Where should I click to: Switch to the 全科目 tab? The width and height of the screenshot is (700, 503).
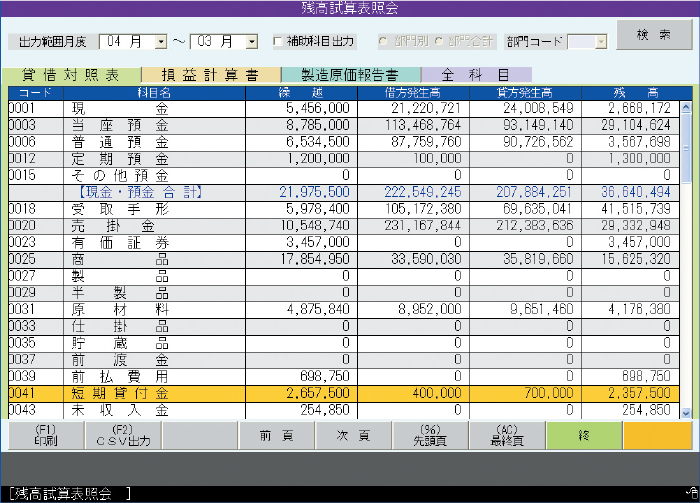point(475,75)
